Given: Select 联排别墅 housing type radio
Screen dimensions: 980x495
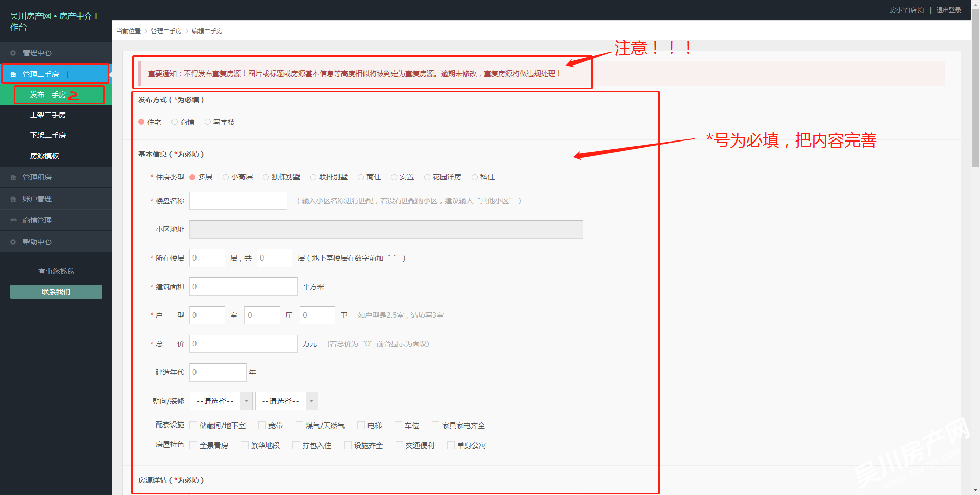Looking at the screenshot, I should tap(313, 177).
